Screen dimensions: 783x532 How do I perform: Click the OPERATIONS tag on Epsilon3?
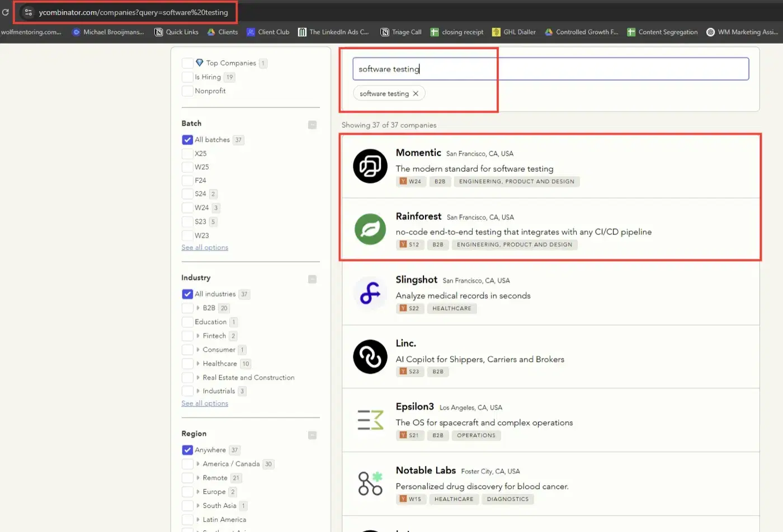tap(476, 435)
